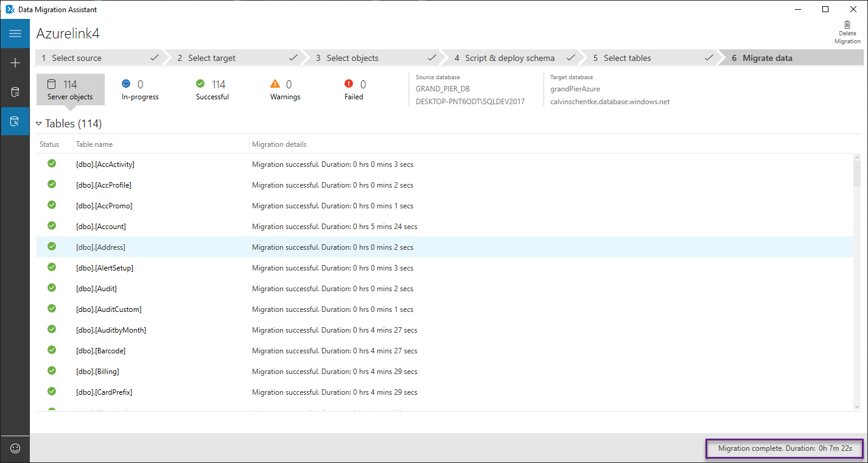This screenshot has height=463, width=868.
Task: Select the [dbo].[AccPromo] table name
Action: (104, 206)
